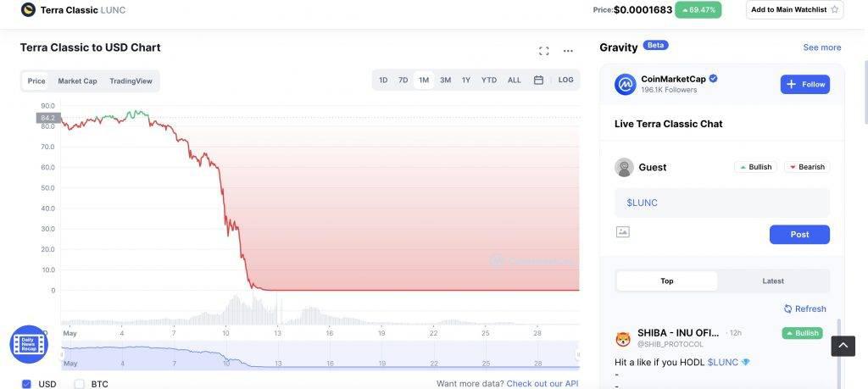The width and height of the screenshot is (868, 389).
Task: Enable the BTC checkbox
Action: pyautogui.click(x=80, y=384)
